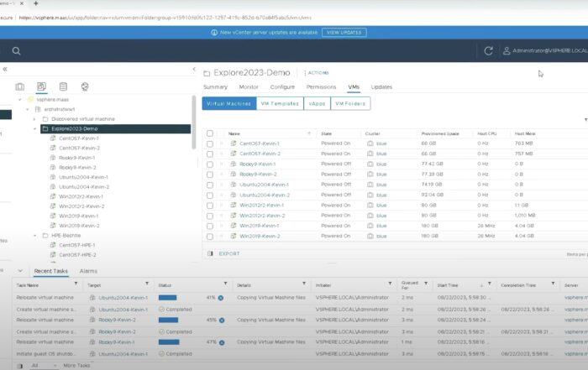Sort VM table by Name column arrow

click(x=309, y=133)
